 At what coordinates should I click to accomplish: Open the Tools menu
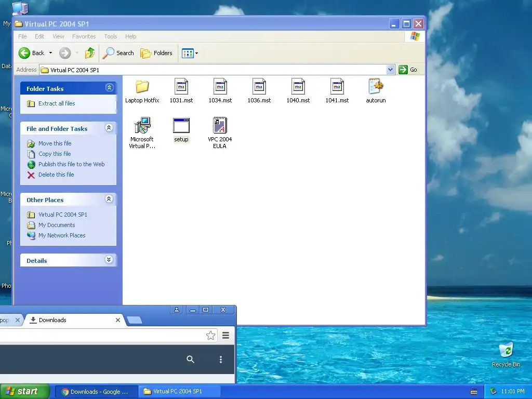coord(110,36)
